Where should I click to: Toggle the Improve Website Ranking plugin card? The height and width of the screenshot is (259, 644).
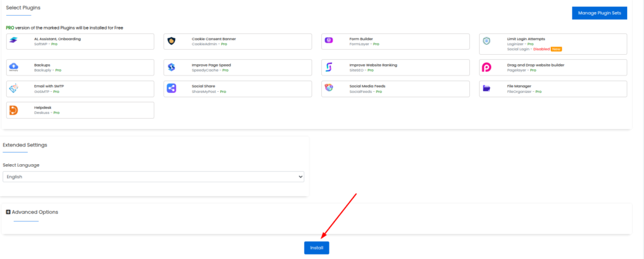click(395, 68)
